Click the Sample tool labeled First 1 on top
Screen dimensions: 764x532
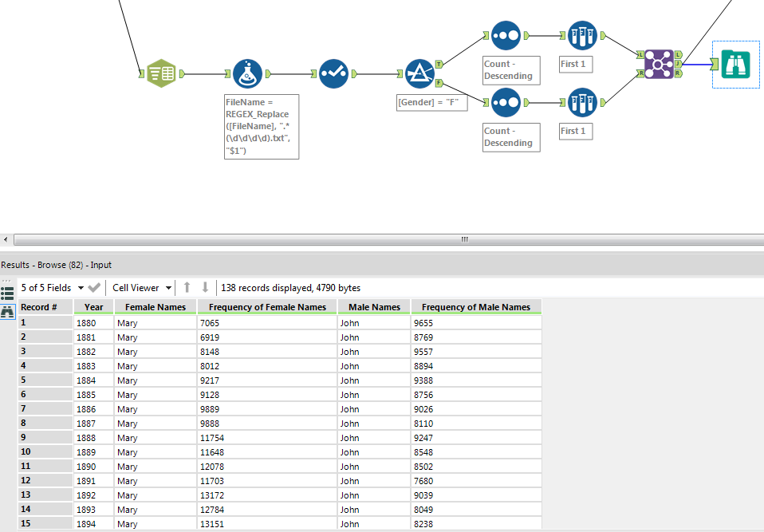[581, 35]
